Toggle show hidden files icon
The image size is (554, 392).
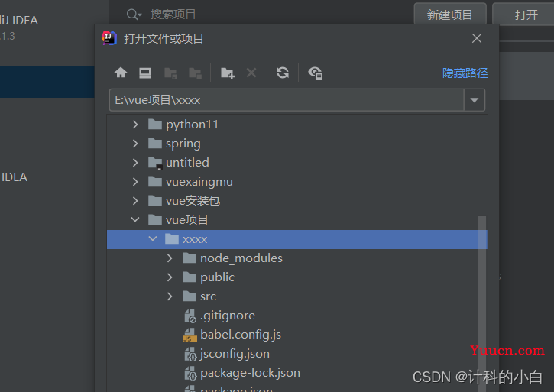315,73
